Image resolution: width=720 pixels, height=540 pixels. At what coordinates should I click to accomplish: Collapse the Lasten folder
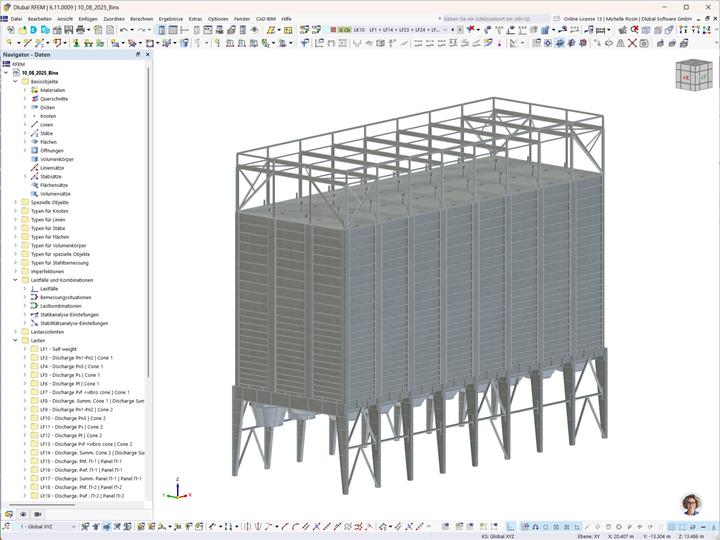click(15, 340)
